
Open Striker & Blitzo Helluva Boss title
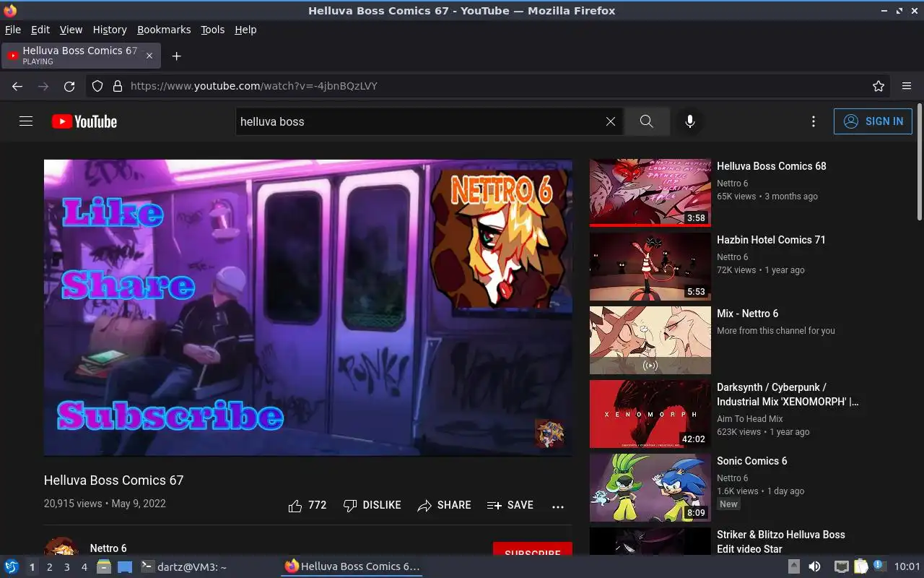781,542
